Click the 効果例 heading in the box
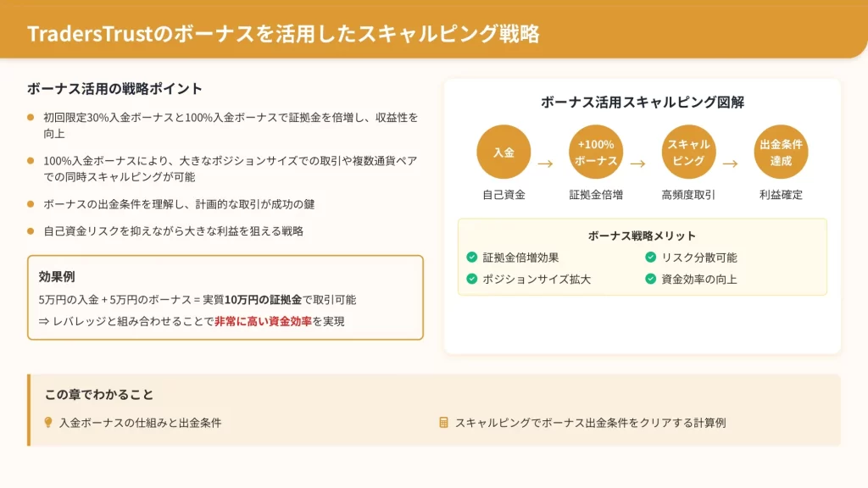 tap(57, 276)
